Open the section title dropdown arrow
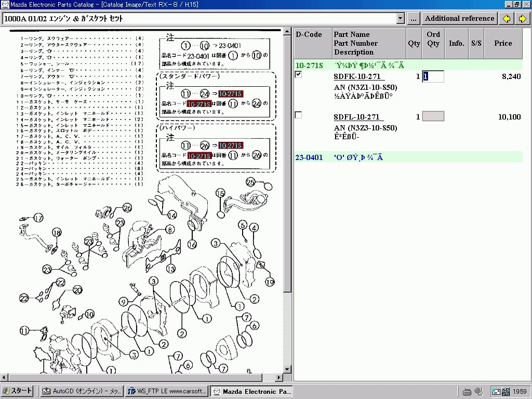The image size is (532, 399). (401, 19)
